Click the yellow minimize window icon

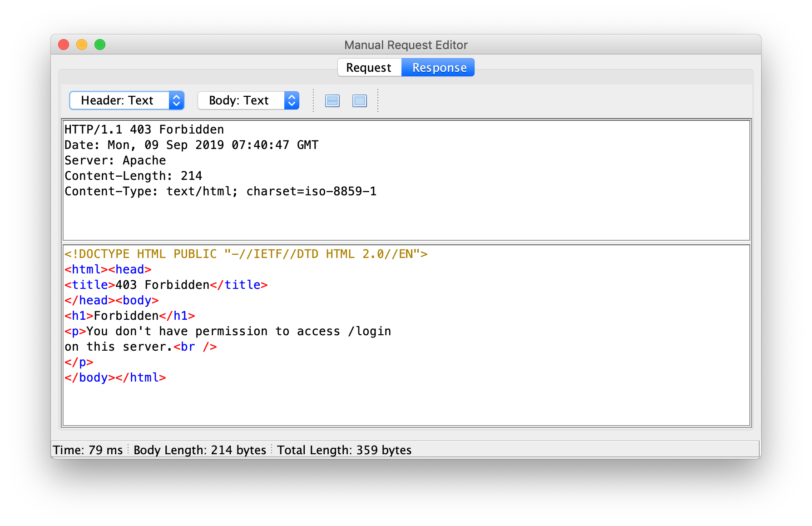[x=82, y=45]
